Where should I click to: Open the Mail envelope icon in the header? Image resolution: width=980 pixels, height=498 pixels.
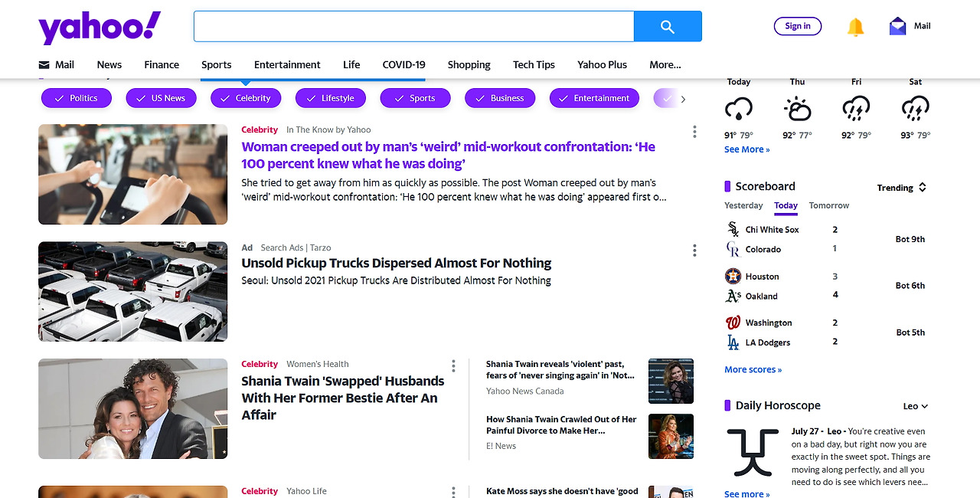(897, 26)
